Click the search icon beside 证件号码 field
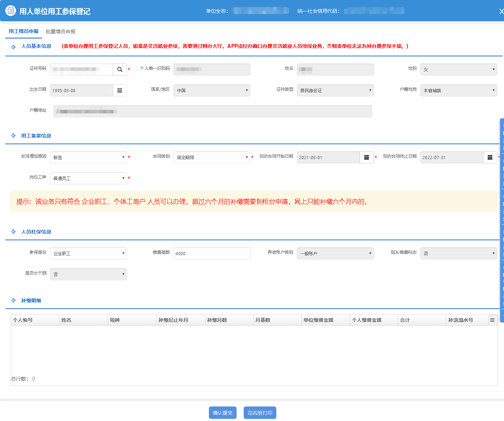 pos(120,69)
